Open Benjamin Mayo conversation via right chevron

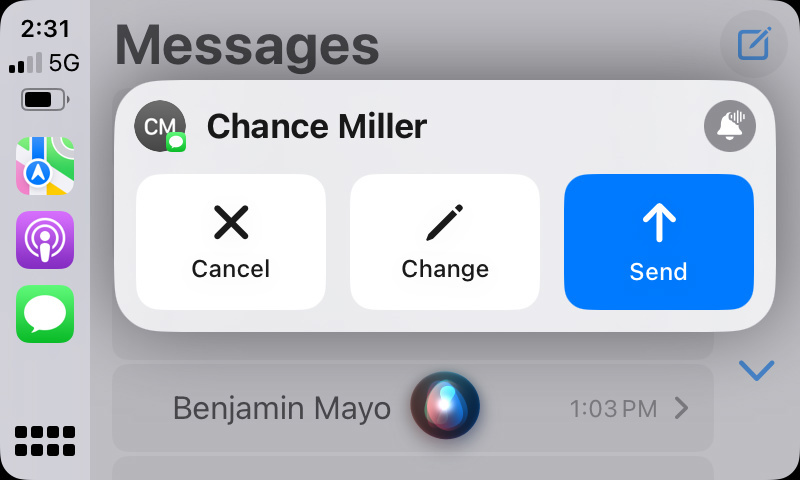(682, 408)
